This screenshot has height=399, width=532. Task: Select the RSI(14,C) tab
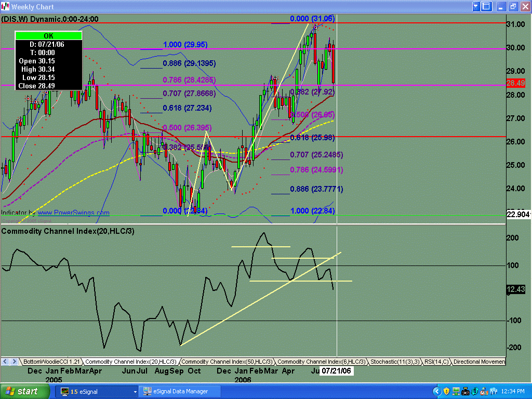[436, 362]
